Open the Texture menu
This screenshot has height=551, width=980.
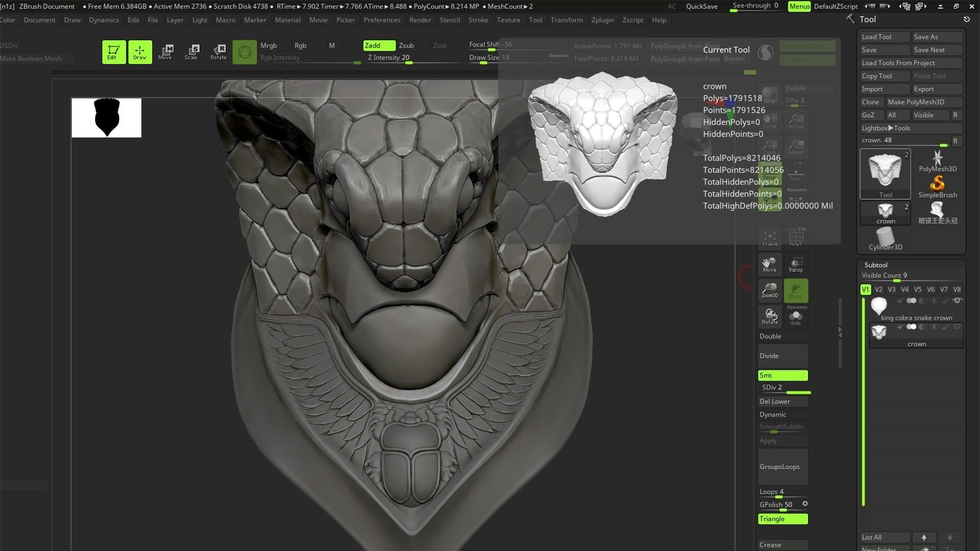coord(508,20)
